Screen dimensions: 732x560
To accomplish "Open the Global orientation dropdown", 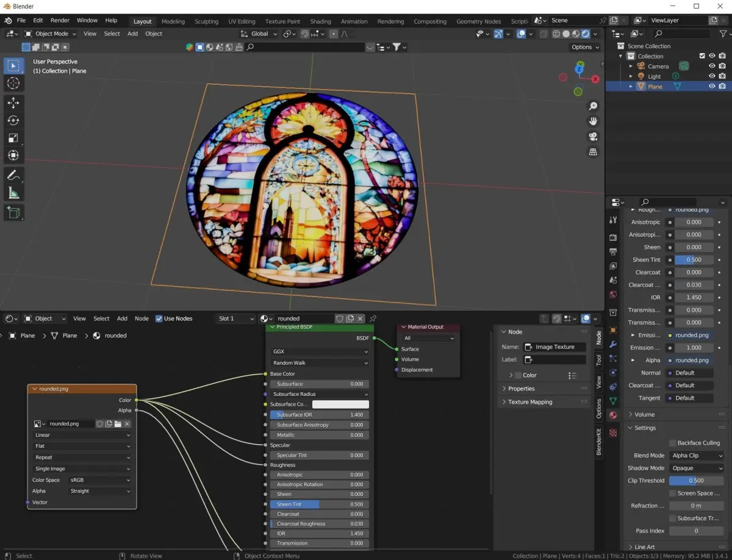I will (x=260, y=34).
